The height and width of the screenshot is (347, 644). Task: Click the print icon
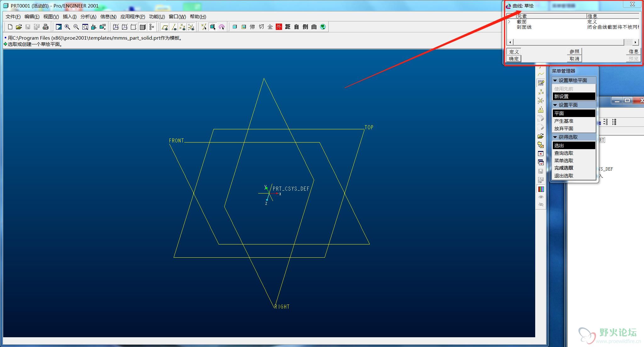46,27
